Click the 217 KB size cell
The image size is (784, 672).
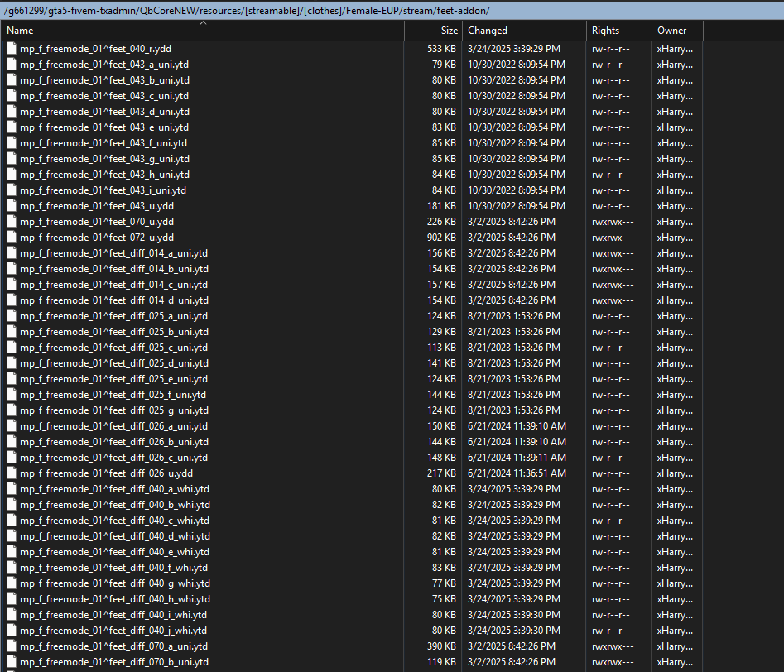pyautogui.click(x=442, y=473)
